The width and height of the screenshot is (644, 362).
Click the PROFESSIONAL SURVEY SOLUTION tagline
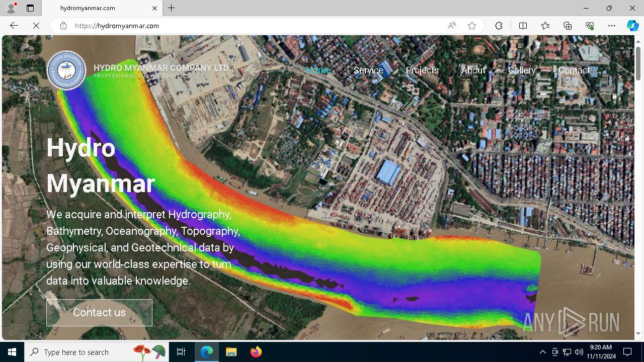(141, 76)
